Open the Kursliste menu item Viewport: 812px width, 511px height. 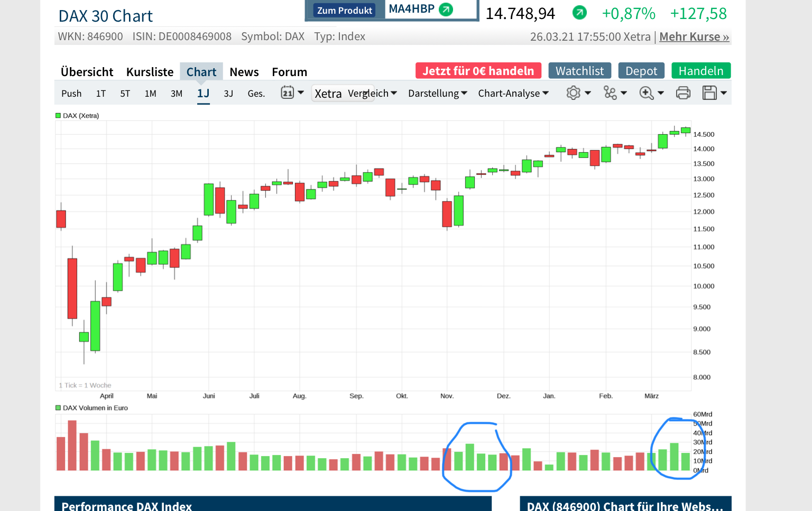[x=150, y=71]
